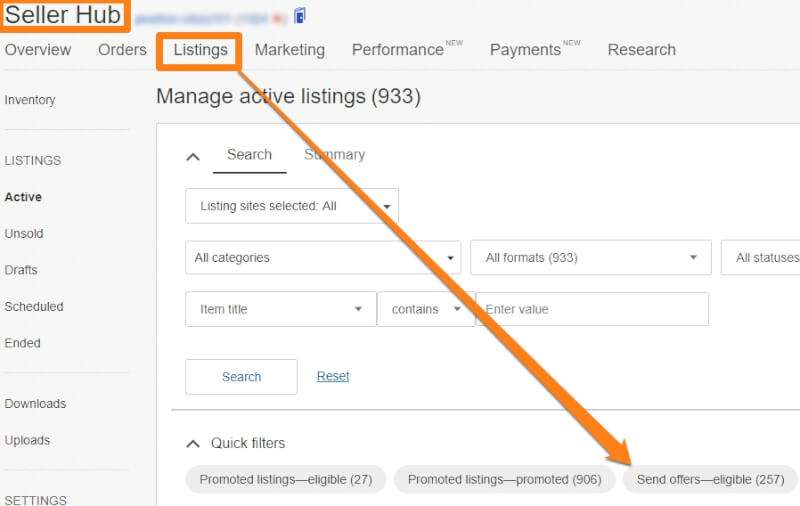Open the Research tab
Image resolution: width=800 pixels, height=506 pixels.
tap(642, 50)
